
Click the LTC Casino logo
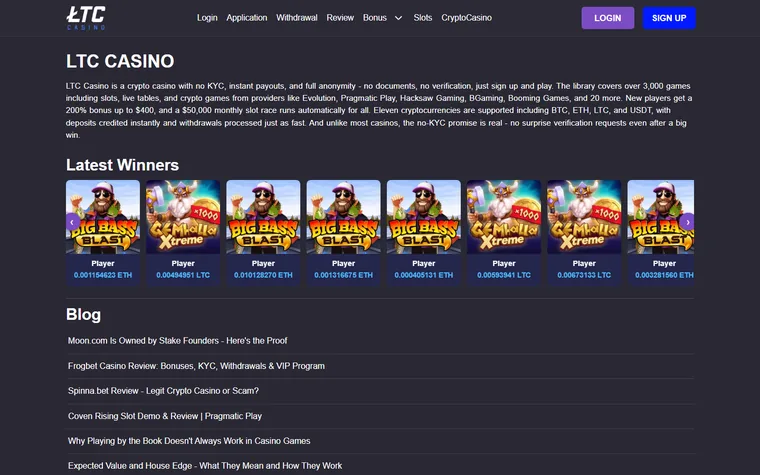click(x=86, y=18)
